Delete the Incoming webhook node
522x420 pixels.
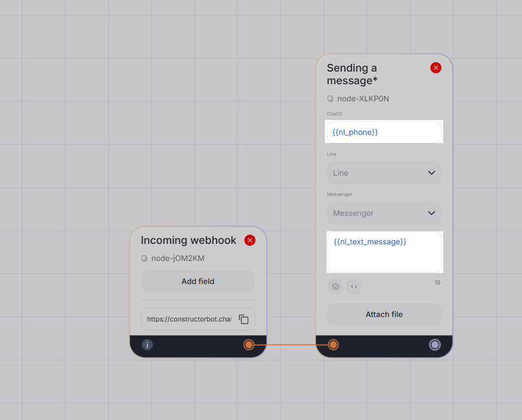coord(249,241)
